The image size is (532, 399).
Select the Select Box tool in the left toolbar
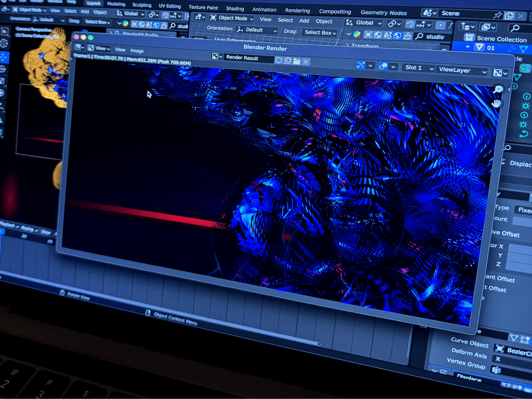[x=4, y=31]
